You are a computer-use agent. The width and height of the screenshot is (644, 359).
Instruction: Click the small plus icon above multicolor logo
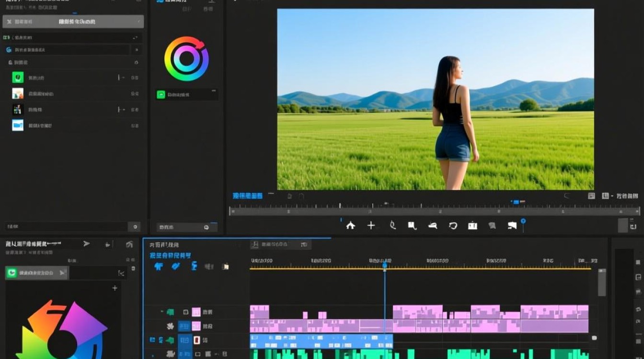point(115,288)
